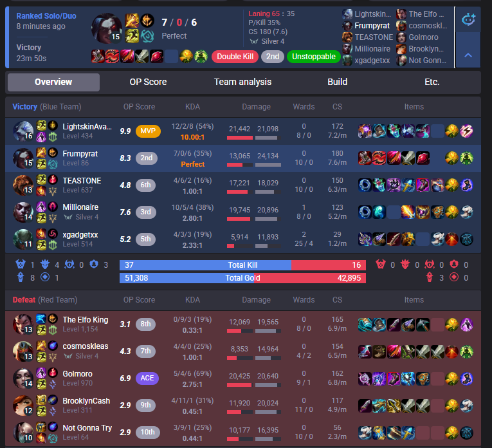
Task: Click the ACE badge on Golmoro's row
Action: coord(147,378)
